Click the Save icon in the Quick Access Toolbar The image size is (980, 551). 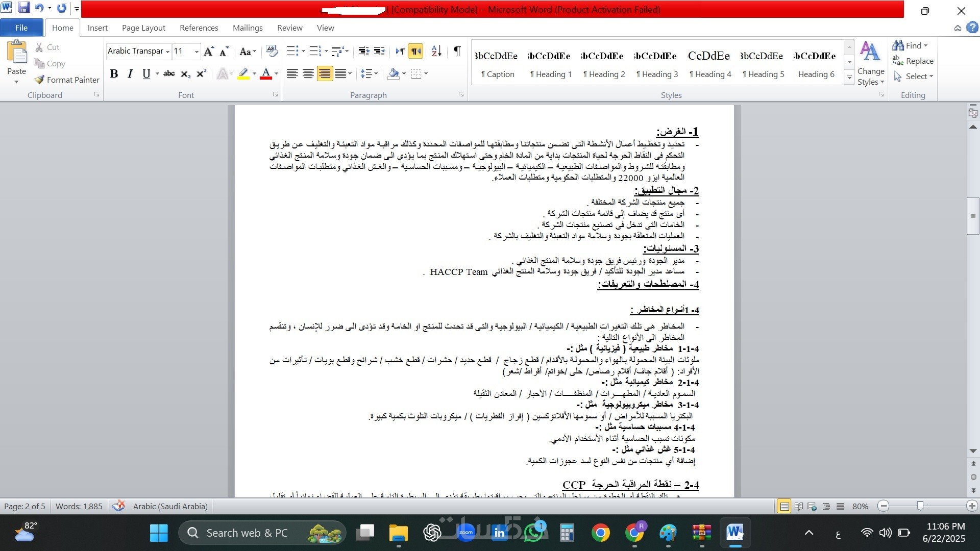point(23,8)
